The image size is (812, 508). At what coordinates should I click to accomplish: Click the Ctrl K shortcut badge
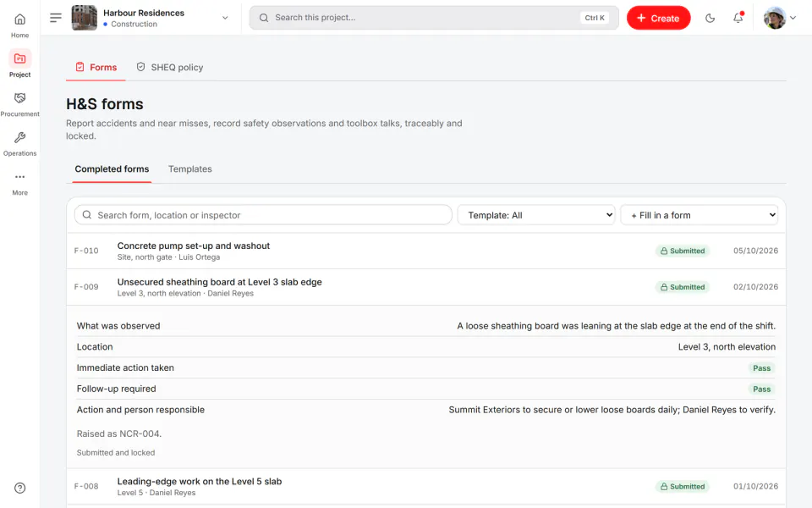pyautogui.click(x=594, y=18)
